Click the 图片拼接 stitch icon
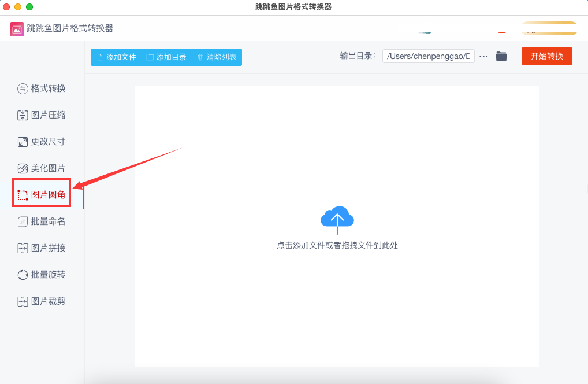This screenshot has width=588, height=384. 23,248
